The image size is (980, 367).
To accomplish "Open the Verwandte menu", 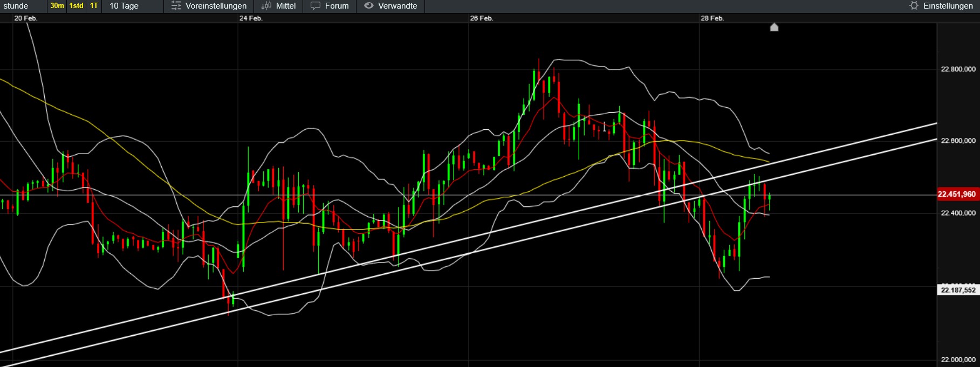I will pyautogui.click(x=390, y=6).
